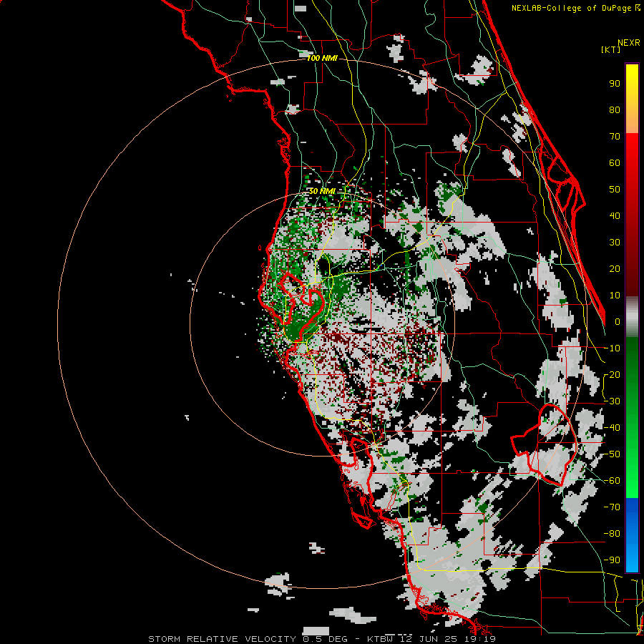
Task: Click the -40 scale label
Action: click(x=612, y=428)
